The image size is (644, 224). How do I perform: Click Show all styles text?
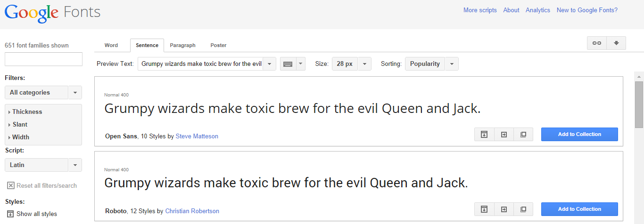pos(37,214)
